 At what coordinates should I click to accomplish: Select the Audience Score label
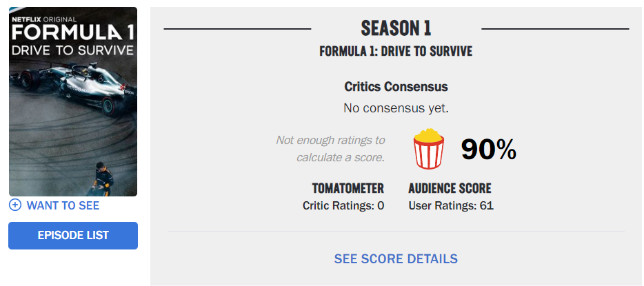coord(450,188)
